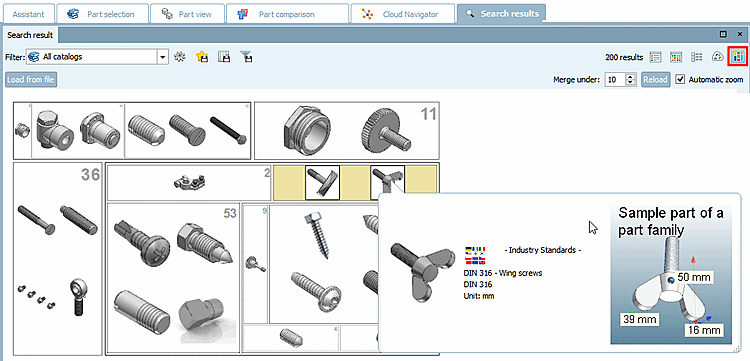Screen dimensions: 750x361
Task: Click the 16 mm dimension label
Action: (705, 330)
